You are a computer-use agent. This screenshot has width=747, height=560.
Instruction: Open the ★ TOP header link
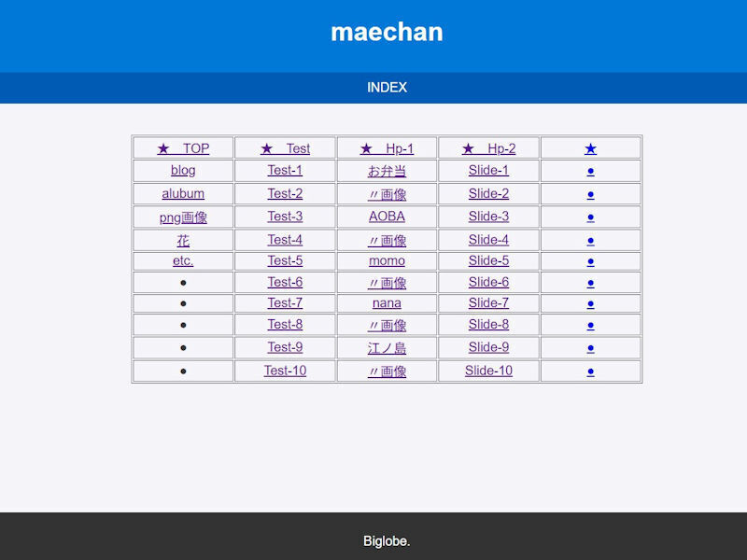tap(183, 147)
